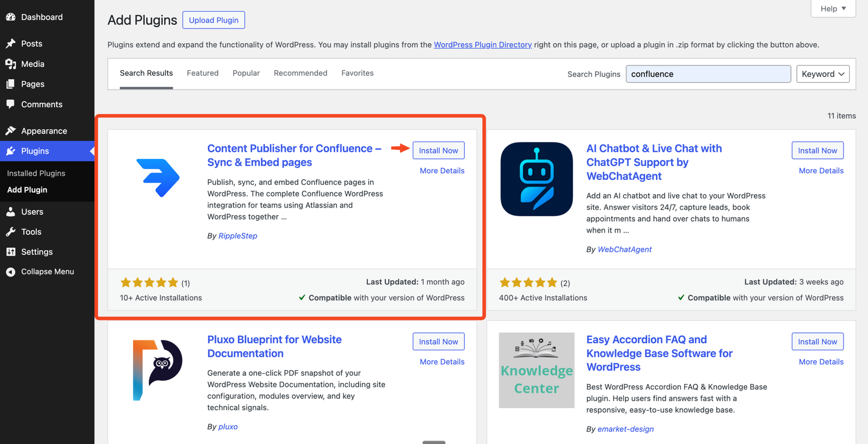Click the Settings sliders icon
The width and height of the screenshot is (868, 444).
coord(10,252)
